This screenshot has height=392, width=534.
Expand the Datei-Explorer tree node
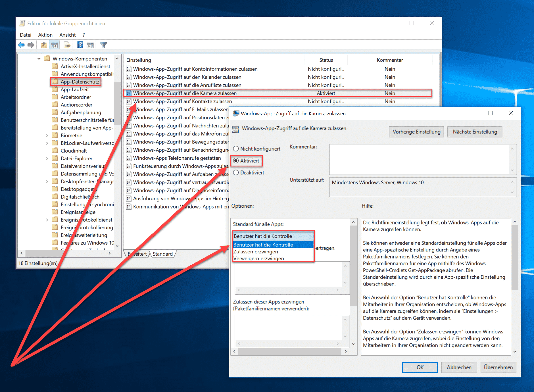tap(47, 159)
